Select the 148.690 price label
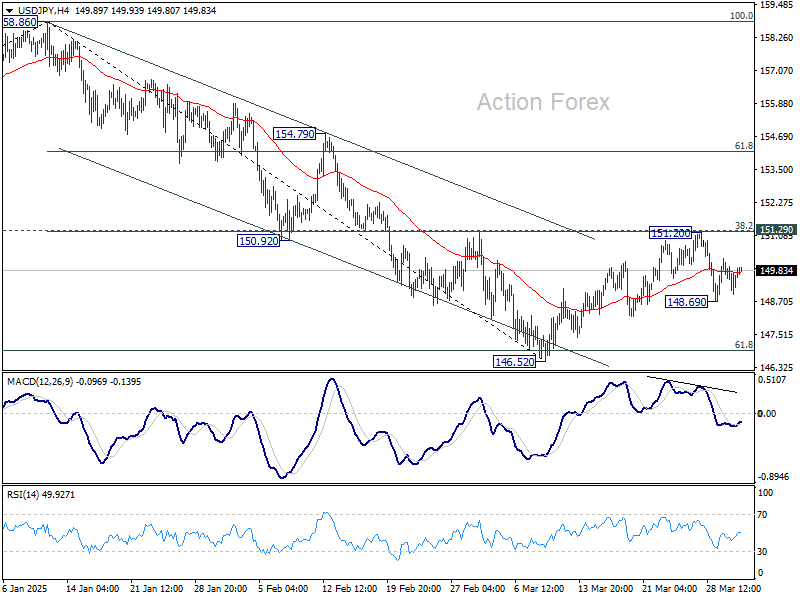 pyautogui.click(x=687, y=302)
